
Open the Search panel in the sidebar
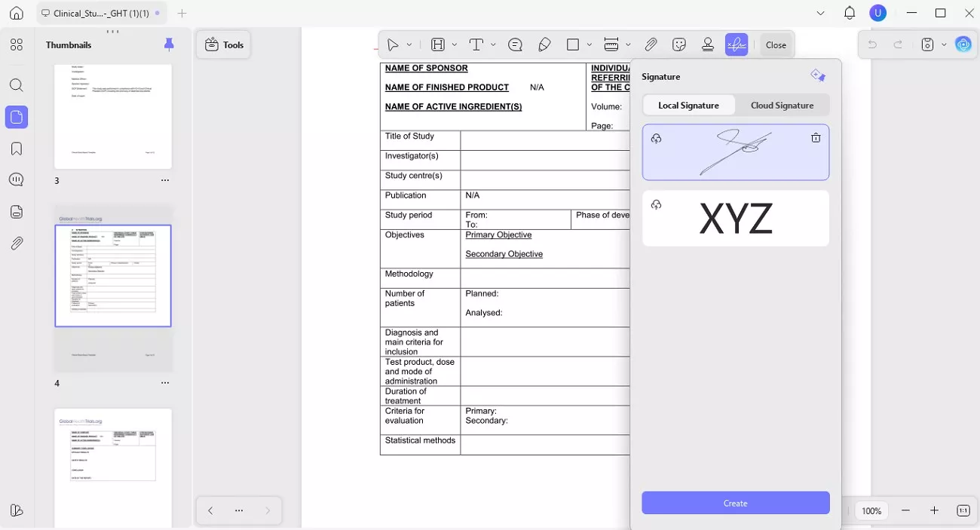(17, 85)
